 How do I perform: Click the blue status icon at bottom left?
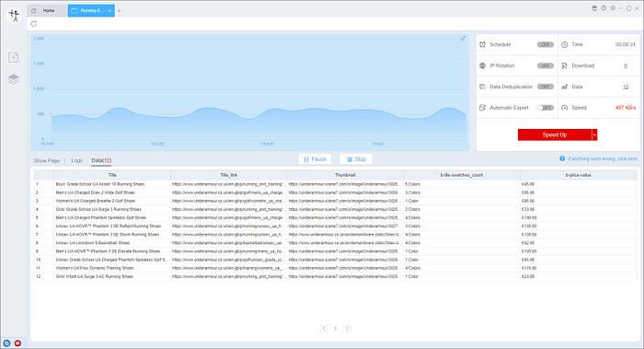click(x=6, y=343)
